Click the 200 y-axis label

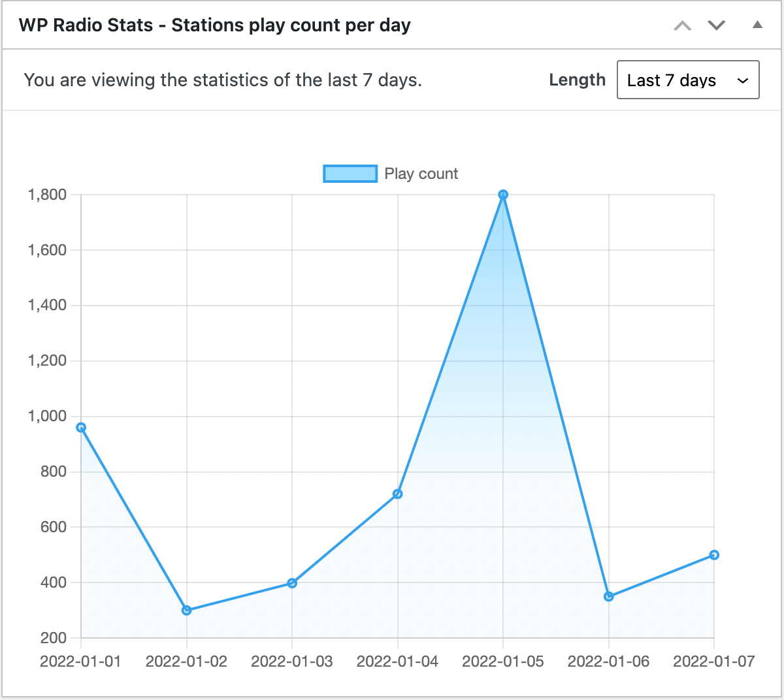coord(52,638)
